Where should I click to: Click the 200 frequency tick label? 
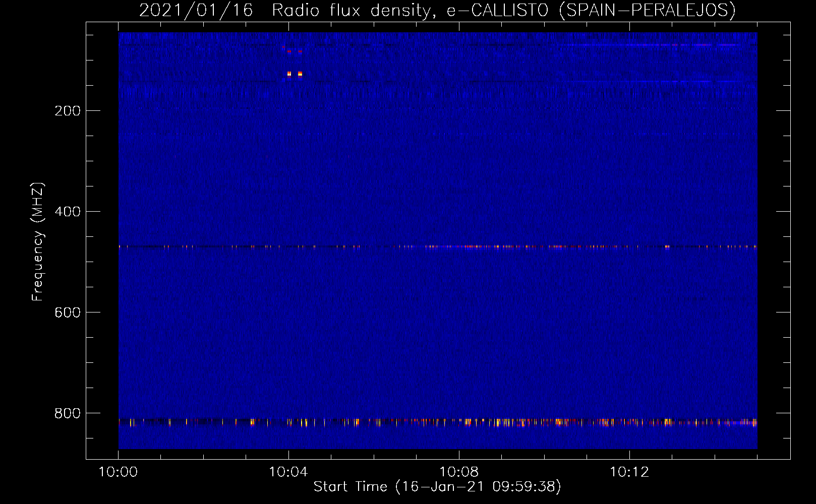tap(68, 111)
